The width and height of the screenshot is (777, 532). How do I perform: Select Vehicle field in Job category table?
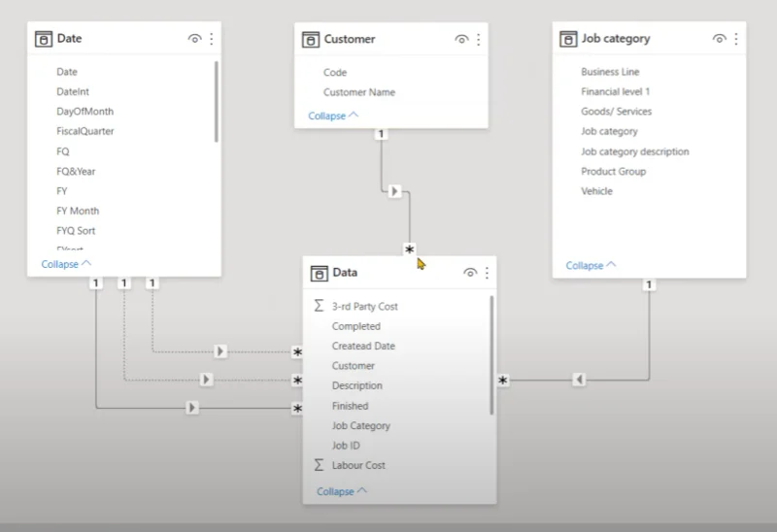tap(596, 191)
